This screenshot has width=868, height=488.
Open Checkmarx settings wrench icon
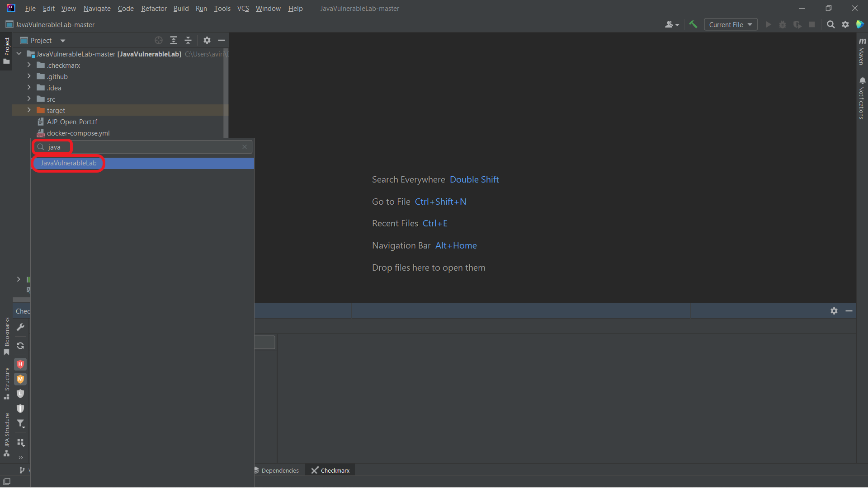point(20,327)
